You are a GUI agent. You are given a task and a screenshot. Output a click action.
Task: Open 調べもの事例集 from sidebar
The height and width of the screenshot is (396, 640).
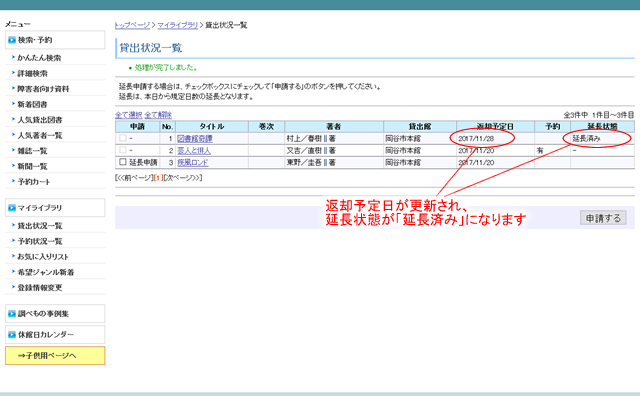pos(55,314)
